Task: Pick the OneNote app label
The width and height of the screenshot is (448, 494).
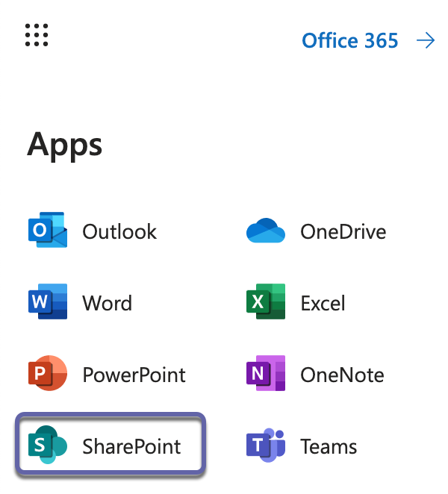Action: [x=343, y=375]
